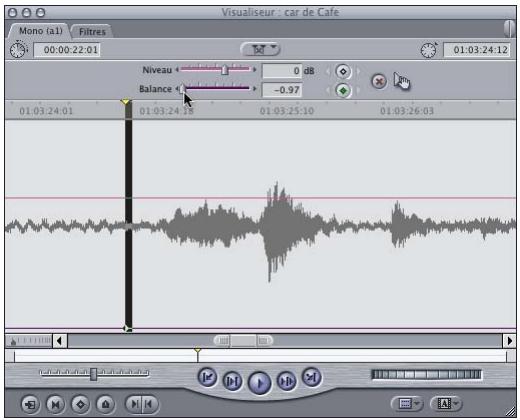Click the clip duration clock icon

18,50
